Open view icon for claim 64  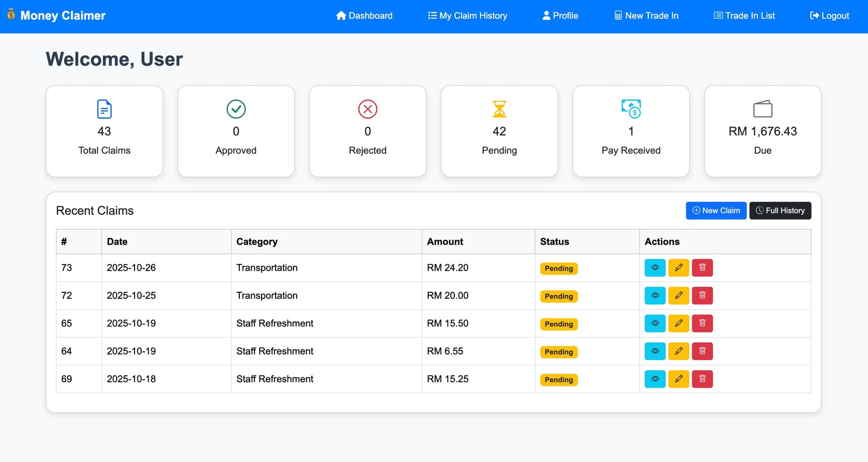point(655,351)
